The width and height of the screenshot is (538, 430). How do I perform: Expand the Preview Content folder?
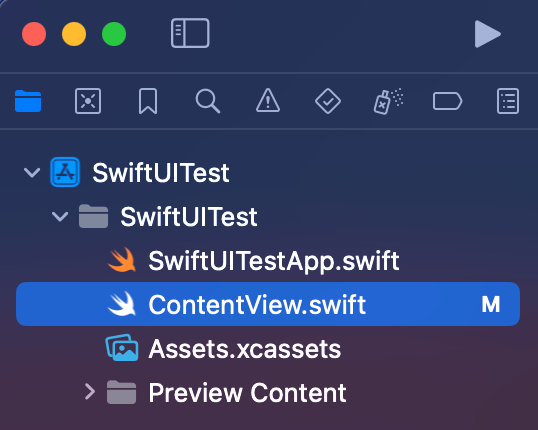point(90,392)
